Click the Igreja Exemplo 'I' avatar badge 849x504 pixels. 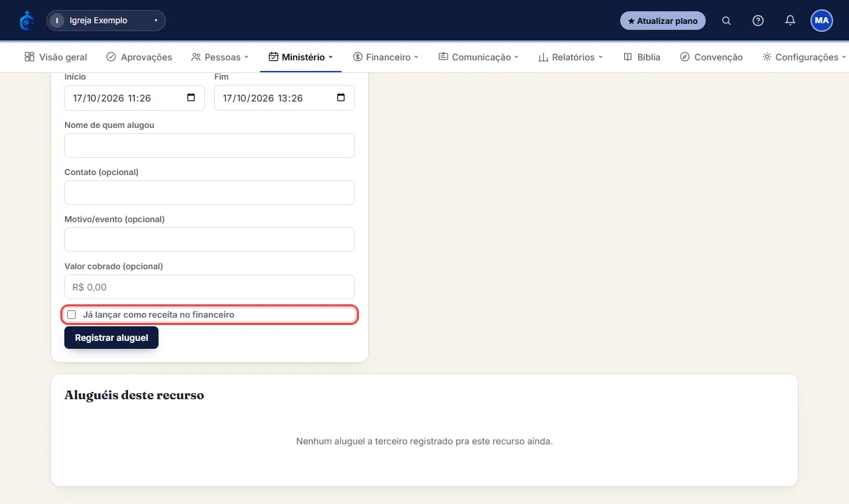tap(57, 21)
